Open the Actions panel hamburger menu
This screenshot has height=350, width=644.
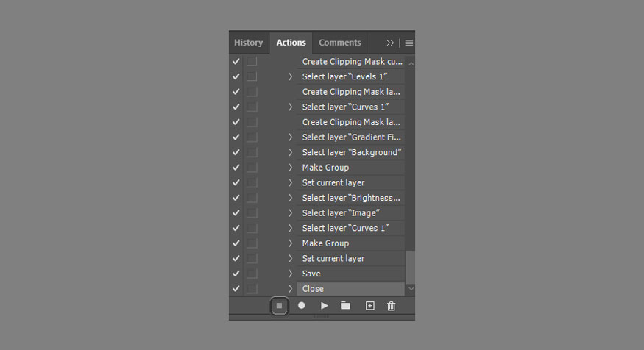[409, 43]
